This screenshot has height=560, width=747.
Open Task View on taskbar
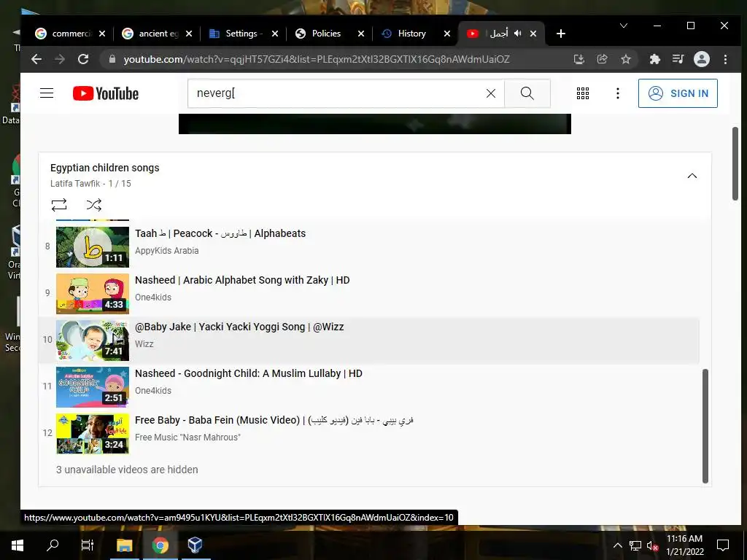pos(88,545)
